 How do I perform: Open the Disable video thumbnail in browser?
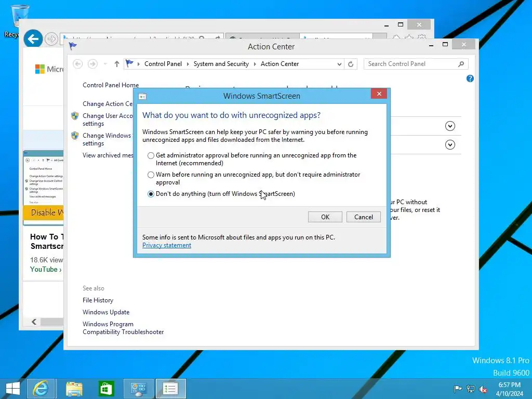click(x=43, y=188)
